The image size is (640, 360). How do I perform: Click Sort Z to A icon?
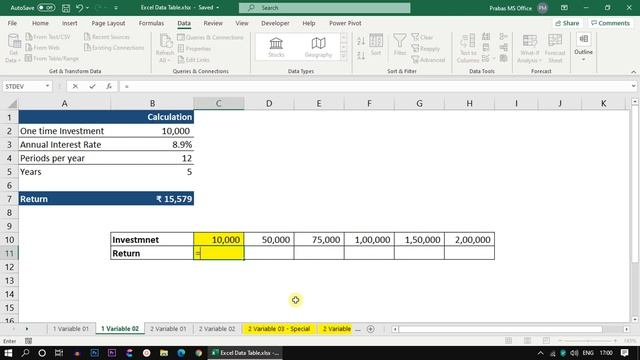[361, 55]
